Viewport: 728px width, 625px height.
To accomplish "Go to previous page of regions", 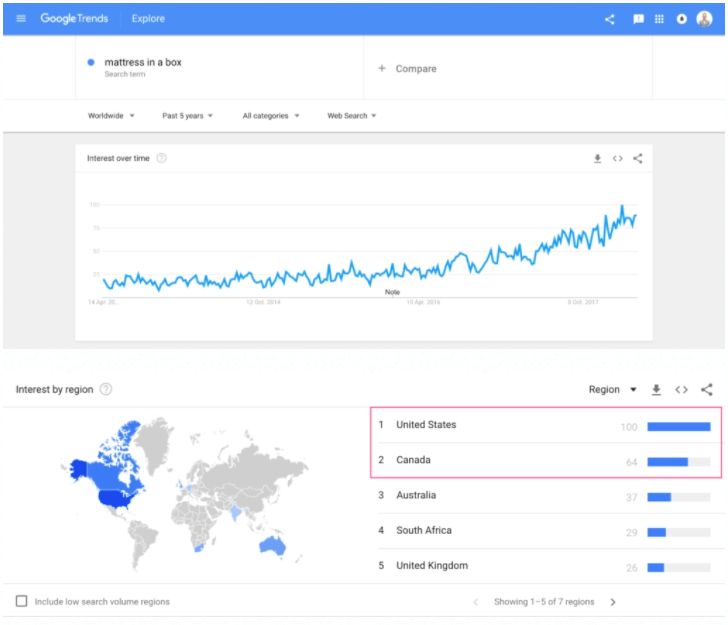I will pyautogui.click(x=476, y=602).
